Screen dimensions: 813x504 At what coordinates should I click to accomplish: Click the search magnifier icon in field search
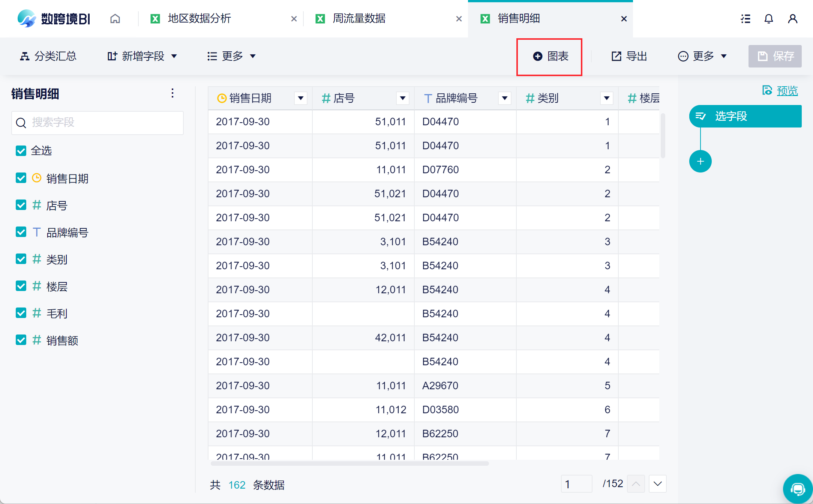[x=21, y=123]
